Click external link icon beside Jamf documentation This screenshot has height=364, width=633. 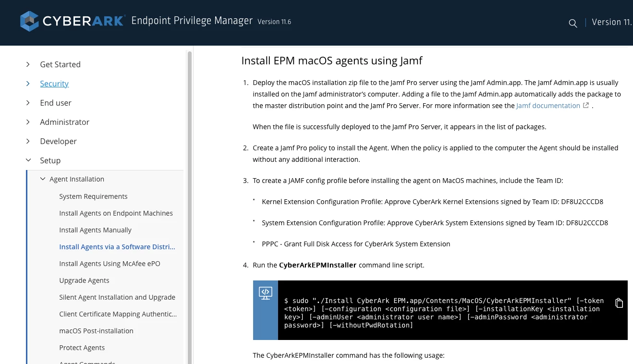point(586,106)
